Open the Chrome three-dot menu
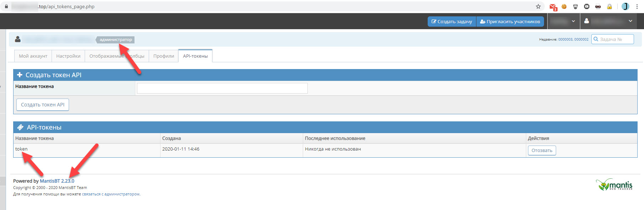 point(637,6)
